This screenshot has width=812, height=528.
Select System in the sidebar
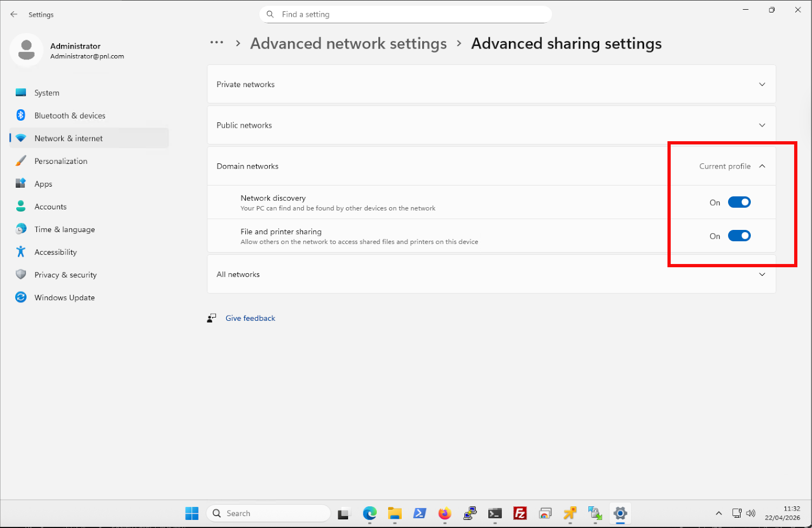47,93
